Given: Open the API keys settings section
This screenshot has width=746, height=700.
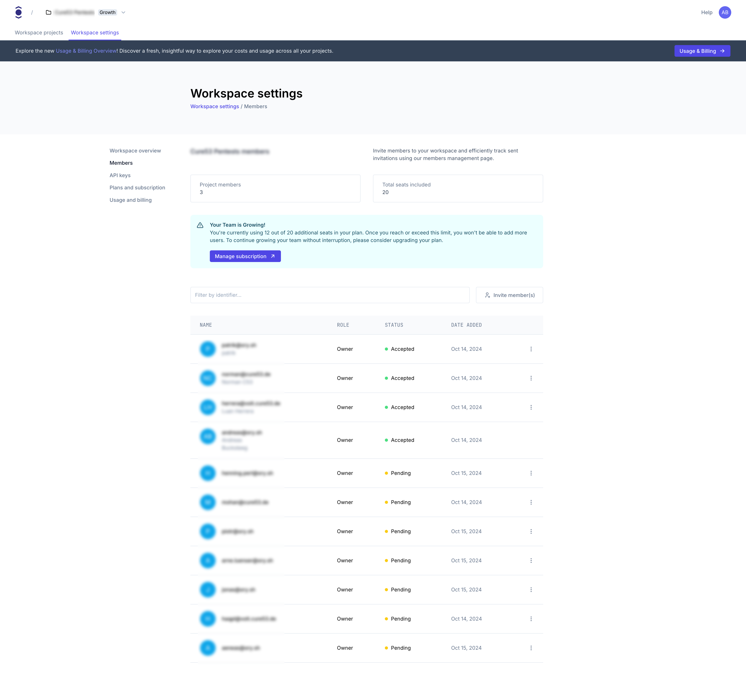Looking at the screenshot, I should click(x=120, y=175).
